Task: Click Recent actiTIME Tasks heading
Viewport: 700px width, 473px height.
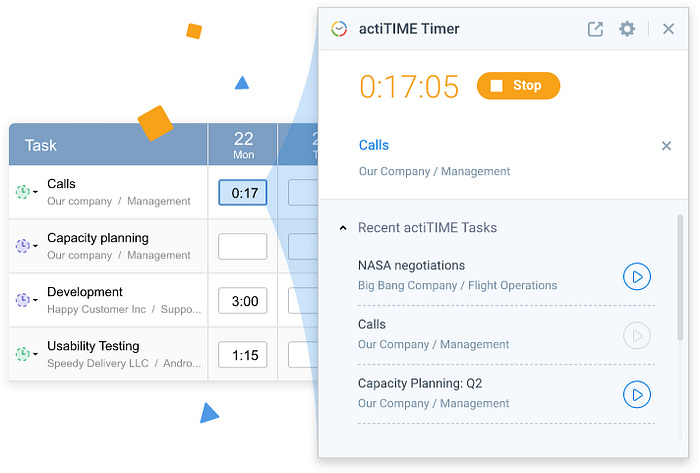Action: point(427,228)
